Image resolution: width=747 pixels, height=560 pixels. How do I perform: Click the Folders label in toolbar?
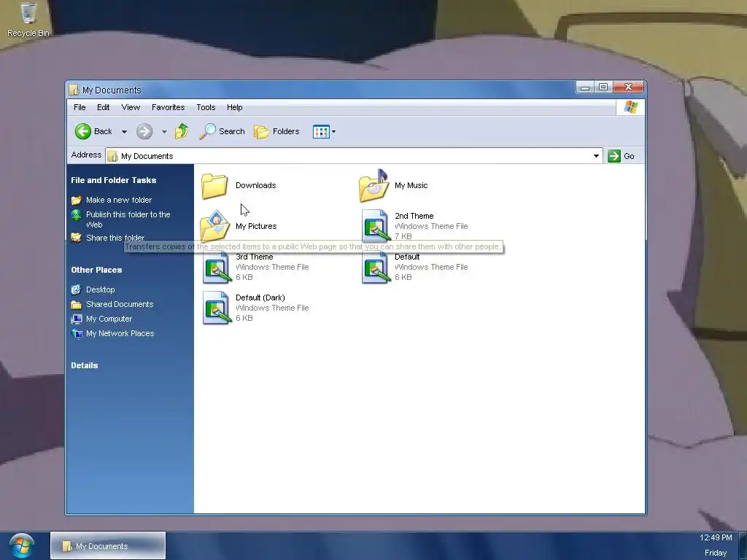point(286,131)
